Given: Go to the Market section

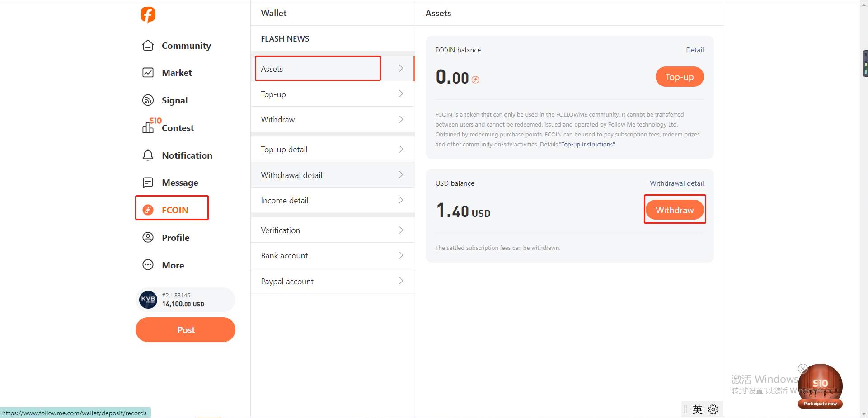Looking at the screenshot, I should tap(177, 73).
